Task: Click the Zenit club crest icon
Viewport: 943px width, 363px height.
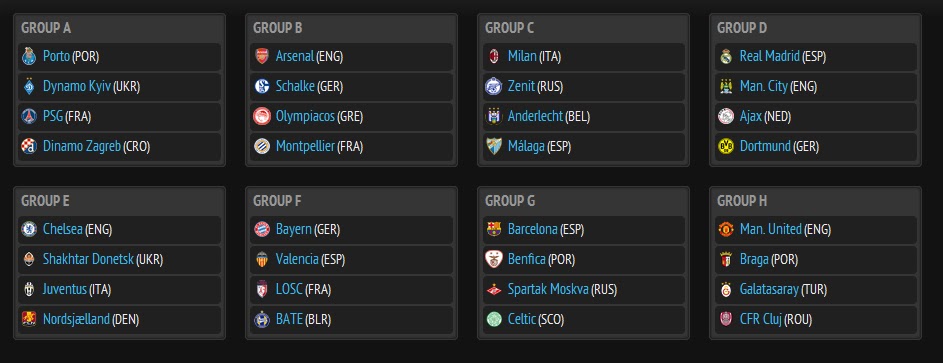Action: (x=494, y=87)
